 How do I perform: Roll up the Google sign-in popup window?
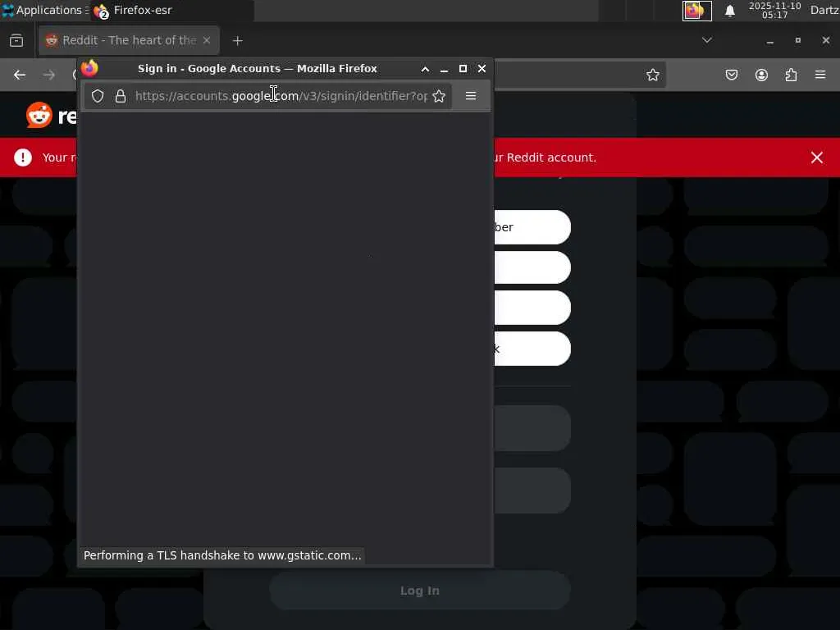click(426, 69)
